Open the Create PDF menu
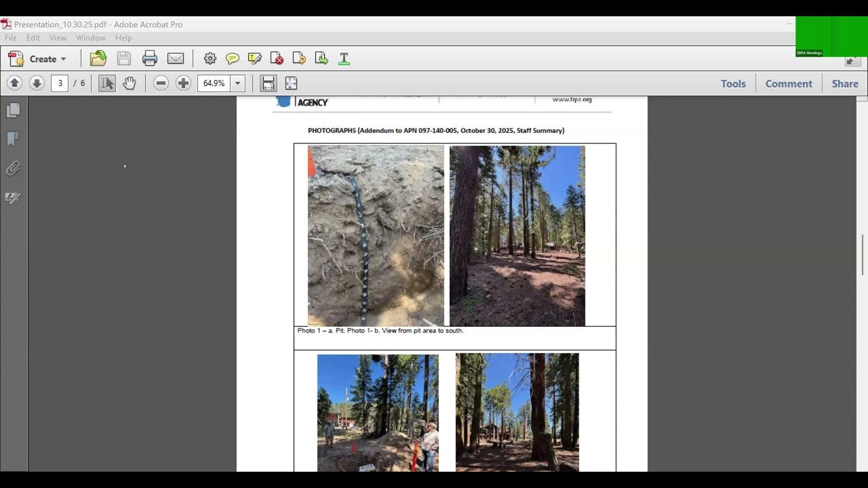Screen dimensions: 868x488 coord(37,59)
